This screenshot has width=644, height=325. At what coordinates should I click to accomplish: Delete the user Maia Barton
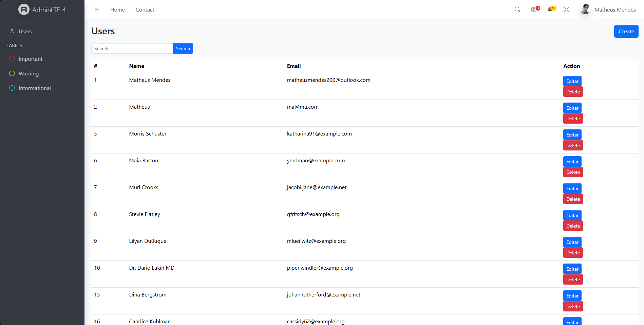point(572,172)
